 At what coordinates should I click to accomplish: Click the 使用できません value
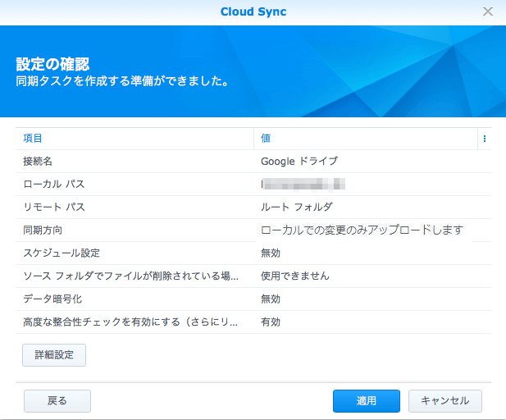tap(295, 276)
